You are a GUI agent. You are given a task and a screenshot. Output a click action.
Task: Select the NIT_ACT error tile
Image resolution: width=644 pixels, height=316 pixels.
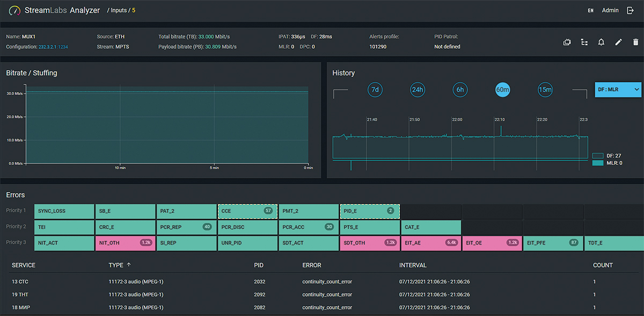[x=64, y=243]
